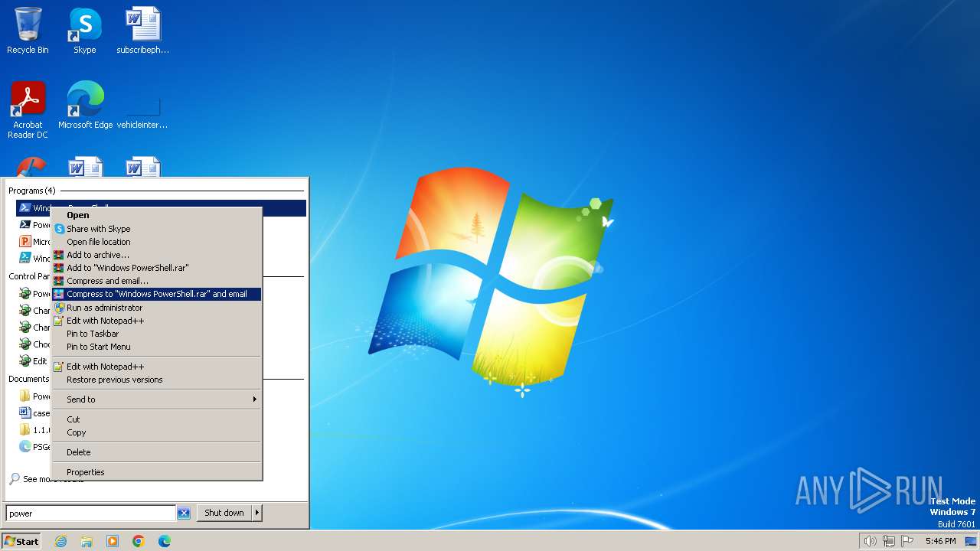Open the Microsoft Edge desktop shortcut
Viewport: 980px width, 551px height.
(85, 105)
